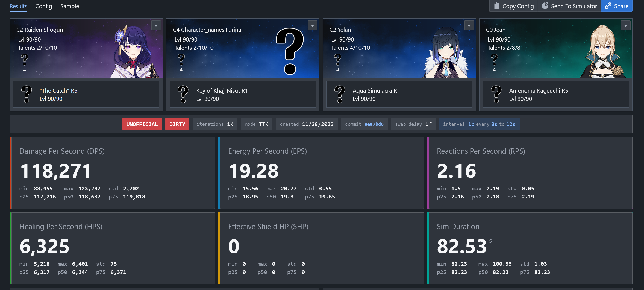644x290 pixels.
Task: Click Jean's Talents 2/8/8 text
Action: (x=504, y=48)
